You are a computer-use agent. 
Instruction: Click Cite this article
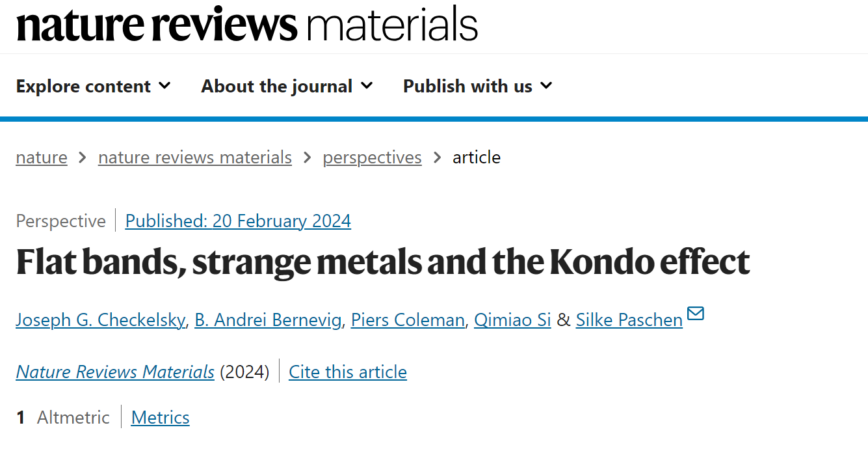[348, 372]
